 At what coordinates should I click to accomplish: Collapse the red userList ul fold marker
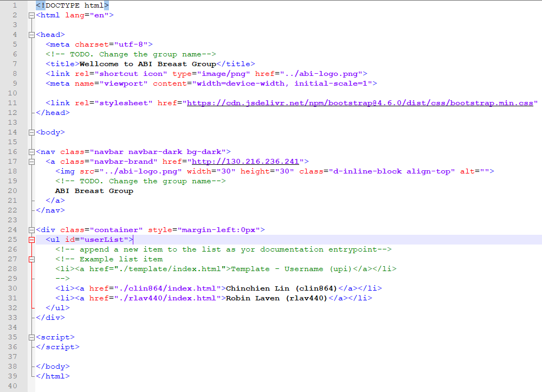(x=31, y=240)
